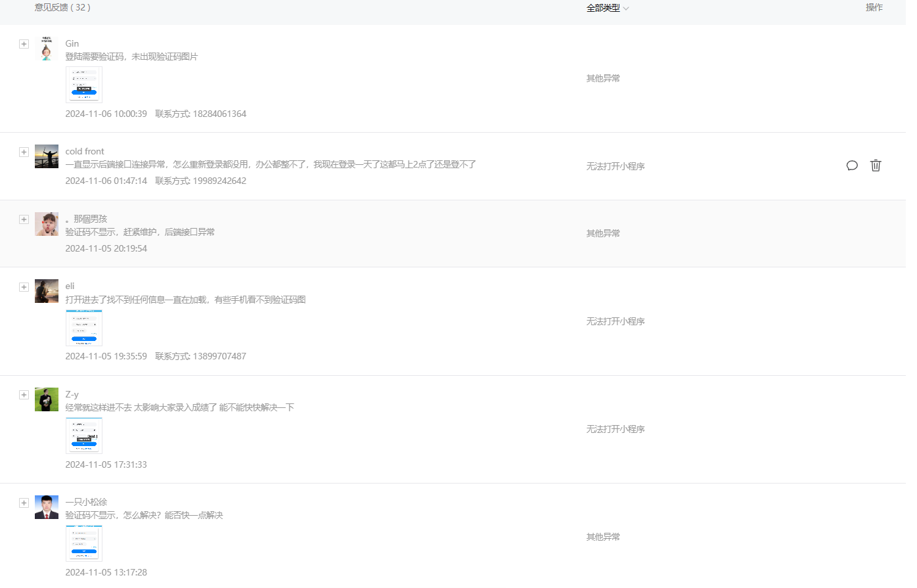Open eli's attached screenshot thumbnail
This screenshot has width=917, height=588.
84,327
